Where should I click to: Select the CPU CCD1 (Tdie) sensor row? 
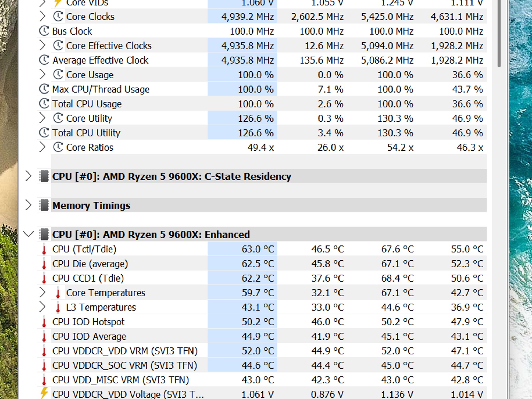point(88,278)
